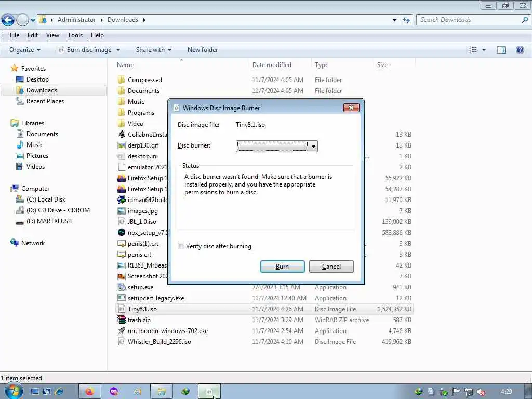Click the muted volume tray icon
532x399 pixels.
pyautogui.click(x=481, y=392)
